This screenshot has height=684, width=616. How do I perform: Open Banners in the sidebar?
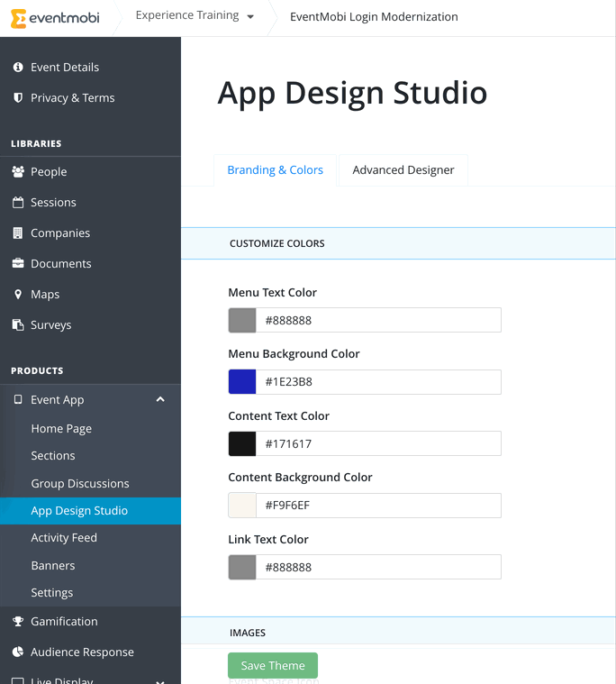click(53, 566)
